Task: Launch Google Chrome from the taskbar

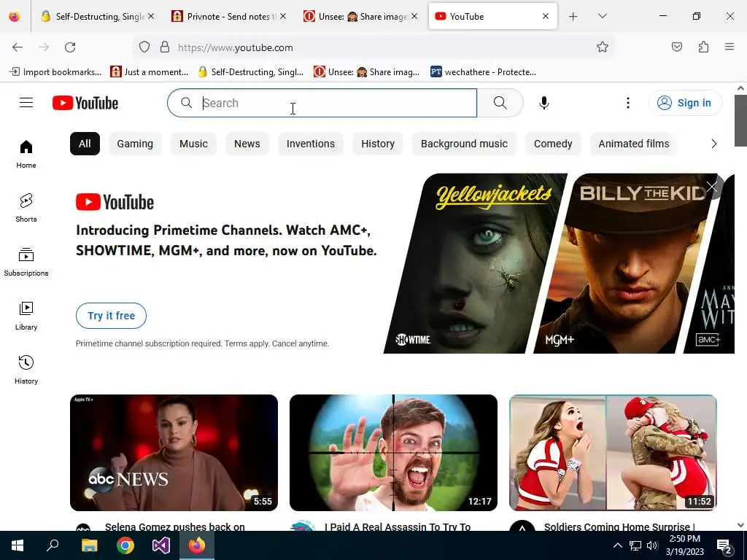Action: coord(125,545)
